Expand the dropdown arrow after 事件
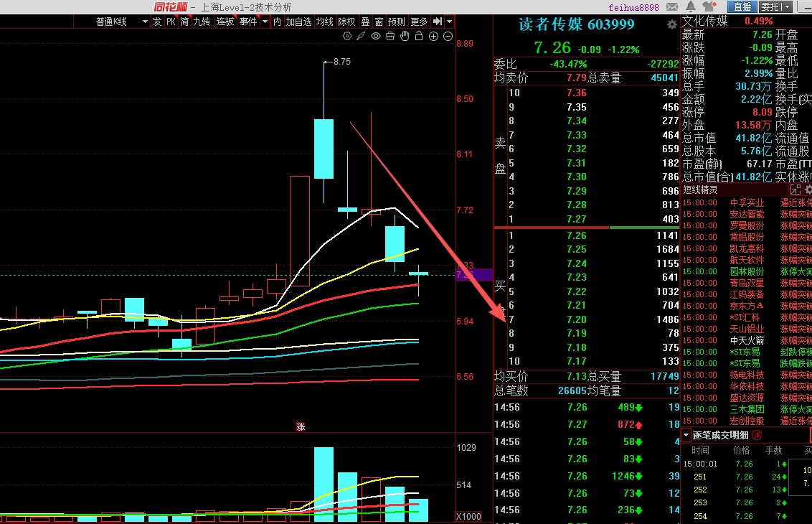The width and height of the screenshot is (812, 524). [x=265, y=22]
